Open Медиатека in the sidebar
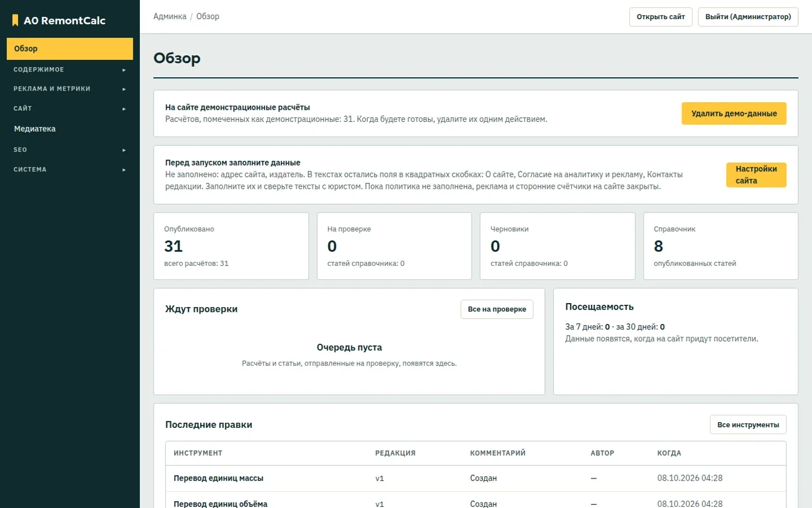Screen dimensions: 812x508 click(70, 129)
